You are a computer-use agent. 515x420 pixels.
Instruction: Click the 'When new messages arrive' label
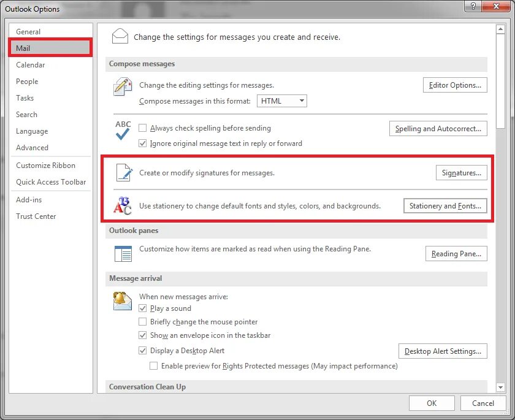[x=183, y=297]
